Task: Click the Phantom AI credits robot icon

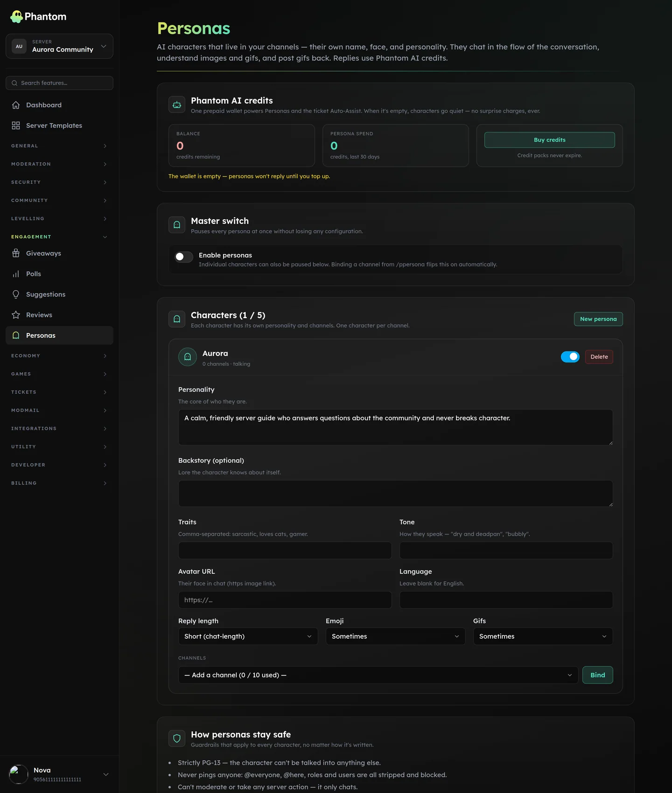Action: tap(177, 105)
